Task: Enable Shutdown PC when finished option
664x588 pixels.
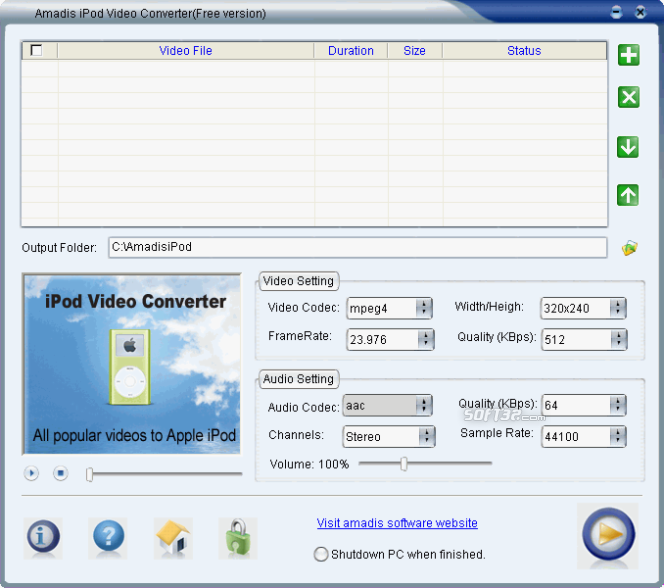Action: [321, 554]
